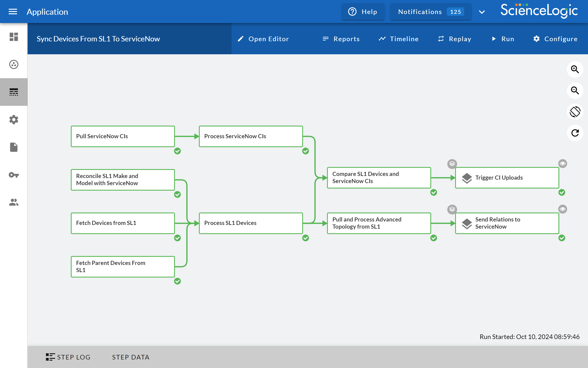588x368 pixels.
Task: Select the Trigger CI Uploads step
Action: 507,178
